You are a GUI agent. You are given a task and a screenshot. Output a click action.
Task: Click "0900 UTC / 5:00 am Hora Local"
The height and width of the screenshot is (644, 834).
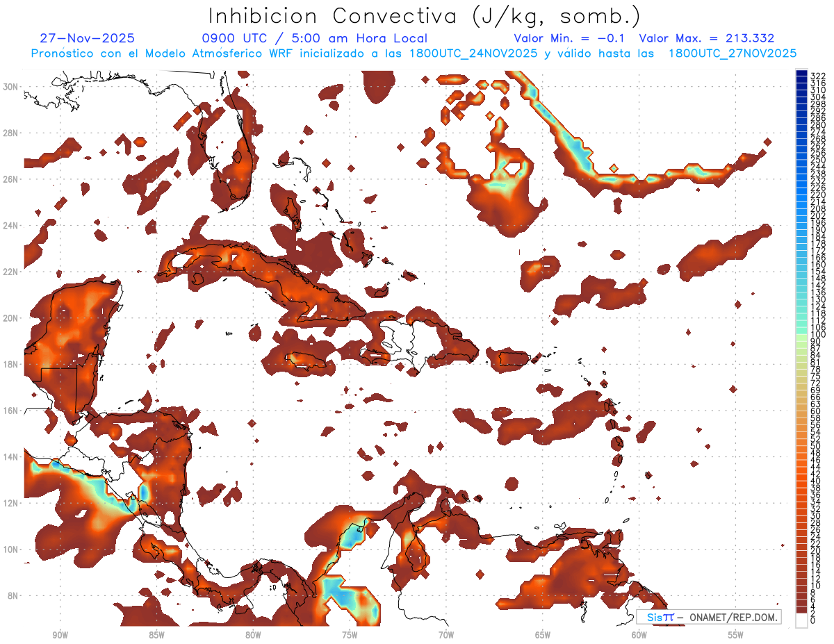(314, 39)
